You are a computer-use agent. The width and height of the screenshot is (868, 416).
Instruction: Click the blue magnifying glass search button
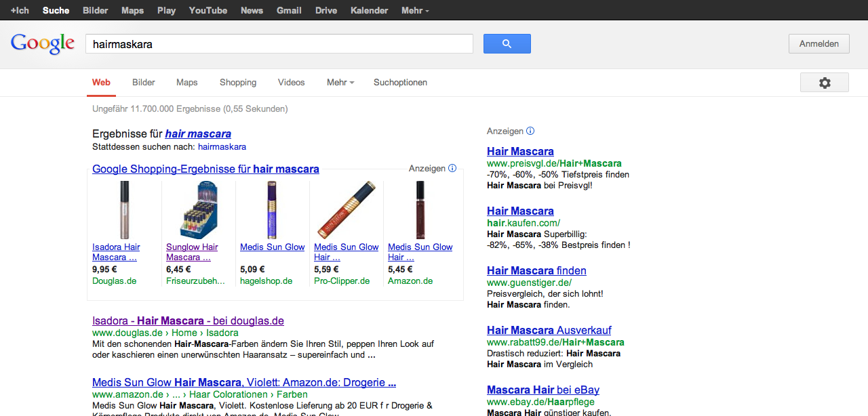click(507, 44)
